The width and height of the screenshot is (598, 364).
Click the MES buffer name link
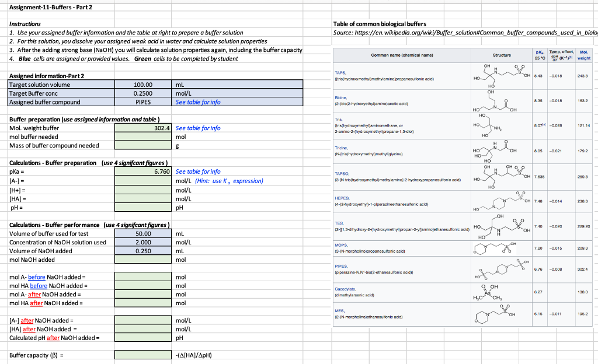tap(339, 311)
